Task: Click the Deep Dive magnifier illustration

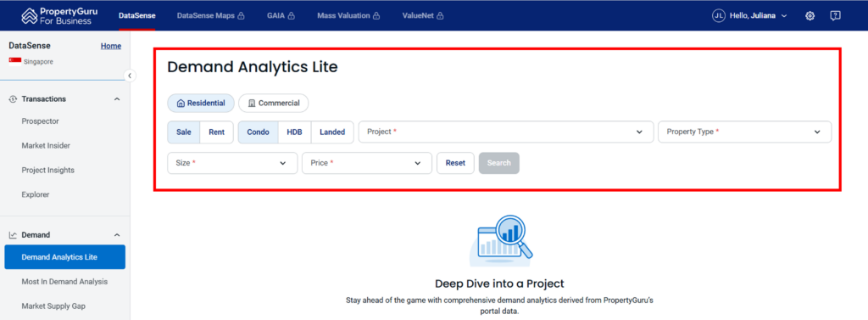Action: pyautogui.click(x=501, y=241)
